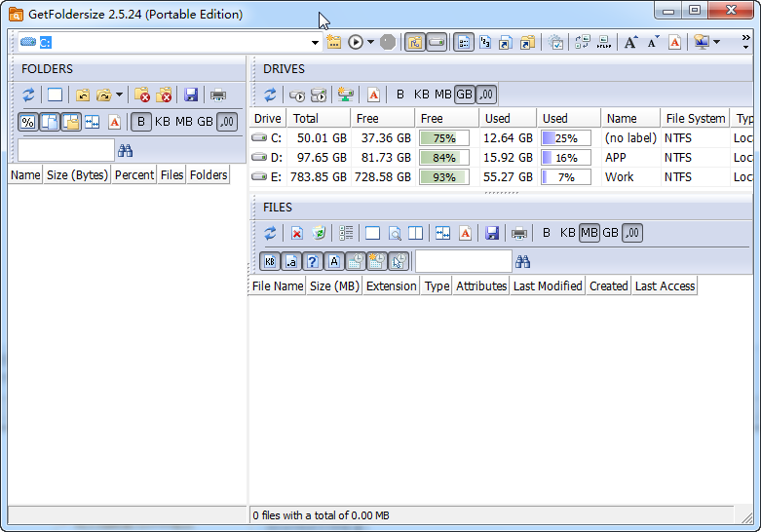Toggle the folder tree view button in main toolbar
761x532 pixels.
[415, 43]
